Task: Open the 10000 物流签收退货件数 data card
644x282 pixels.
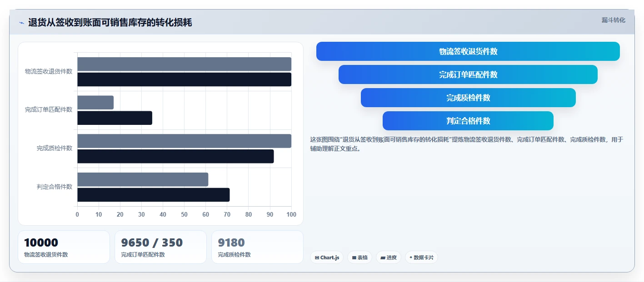Action: pyautogui.click(x=64, y=247)
